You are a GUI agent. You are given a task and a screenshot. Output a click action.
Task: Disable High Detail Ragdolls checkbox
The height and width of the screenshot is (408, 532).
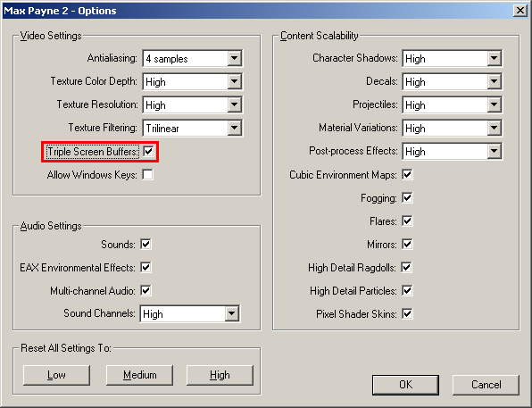tap(406, 267)
